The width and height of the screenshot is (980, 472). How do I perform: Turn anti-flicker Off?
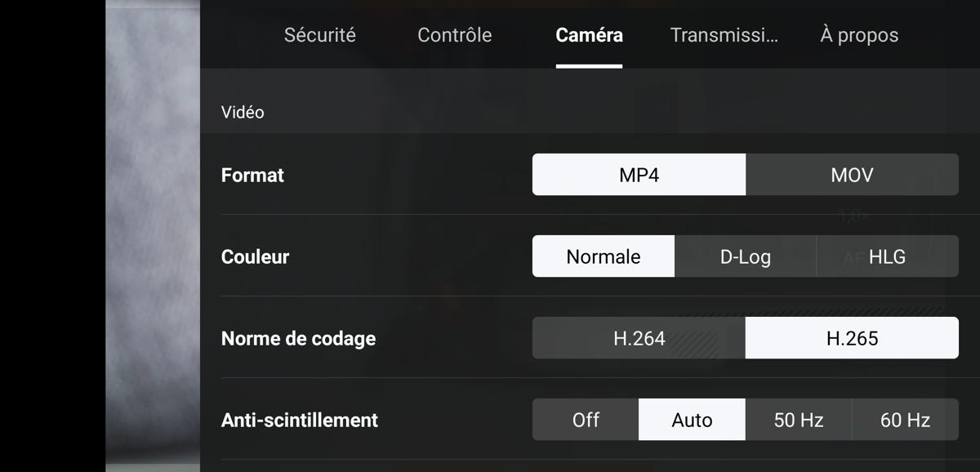click(x=586, y=420)
